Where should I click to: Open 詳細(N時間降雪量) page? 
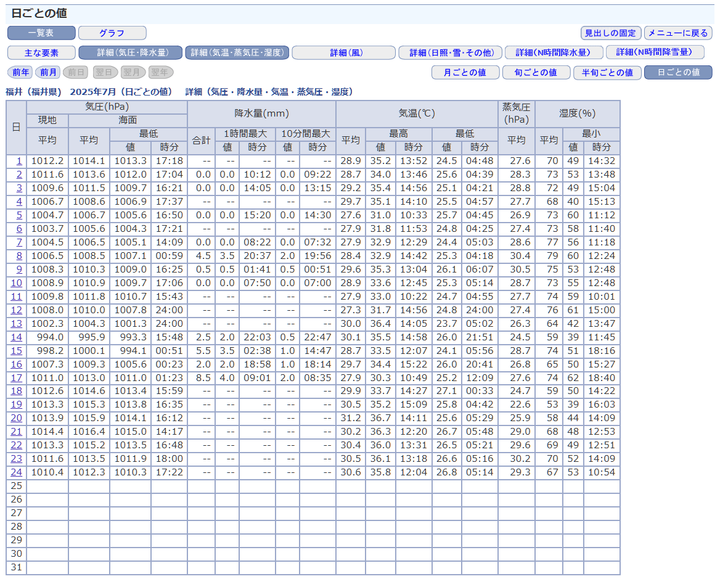[655, 52]
